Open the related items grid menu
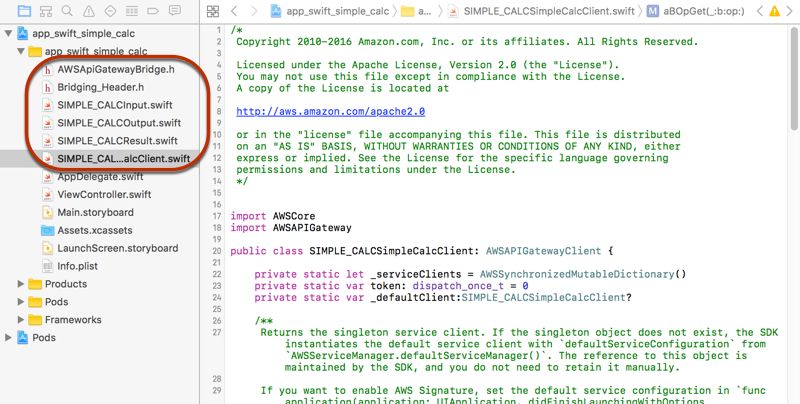The width and height of the screenshot is (800, 404). point(211,11)
